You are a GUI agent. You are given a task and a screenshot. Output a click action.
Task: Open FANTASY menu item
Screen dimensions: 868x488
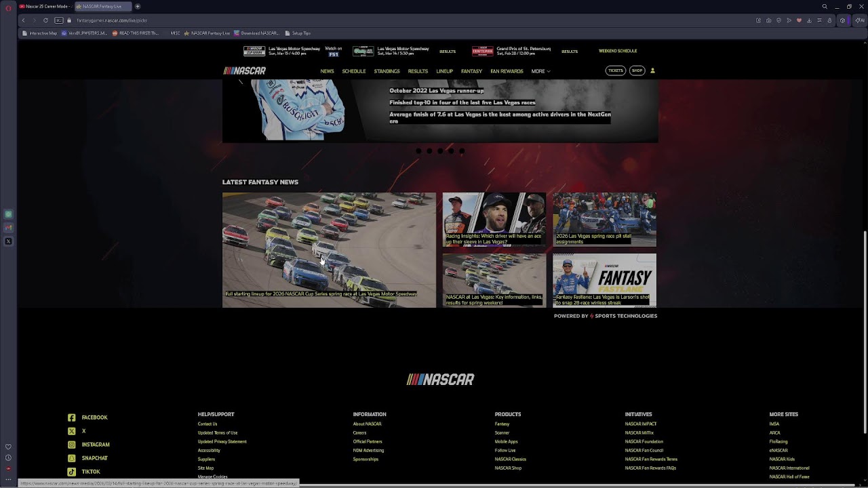[x=471, y=71]
